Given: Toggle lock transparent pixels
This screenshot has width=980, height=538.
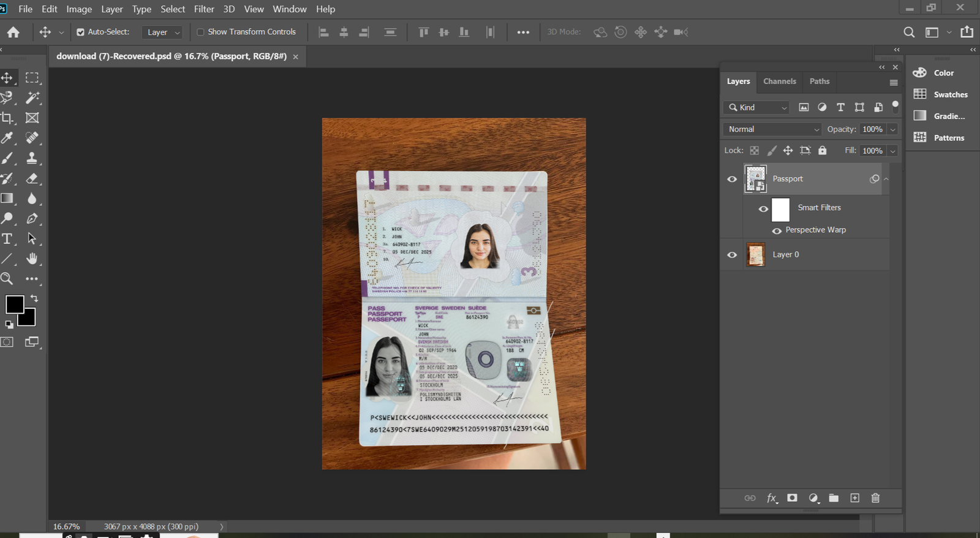Looking at the screenshot, I should (755, 150).
